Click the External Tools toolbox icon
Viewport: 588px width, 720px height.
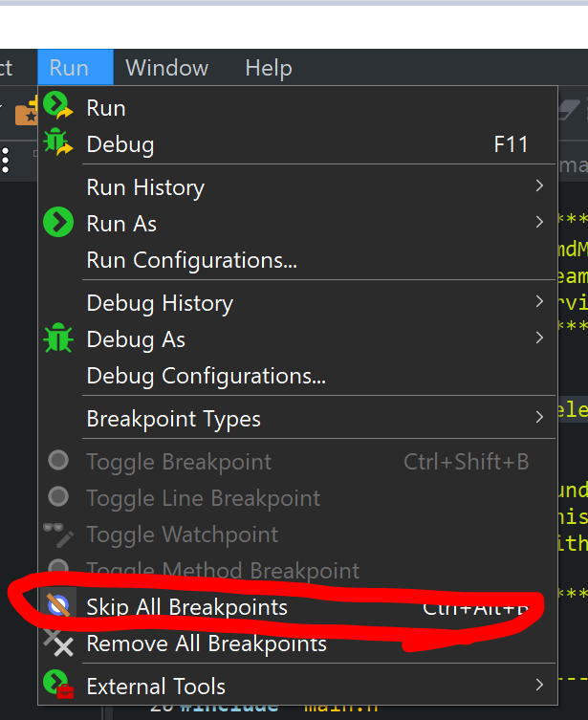(58, 685)
